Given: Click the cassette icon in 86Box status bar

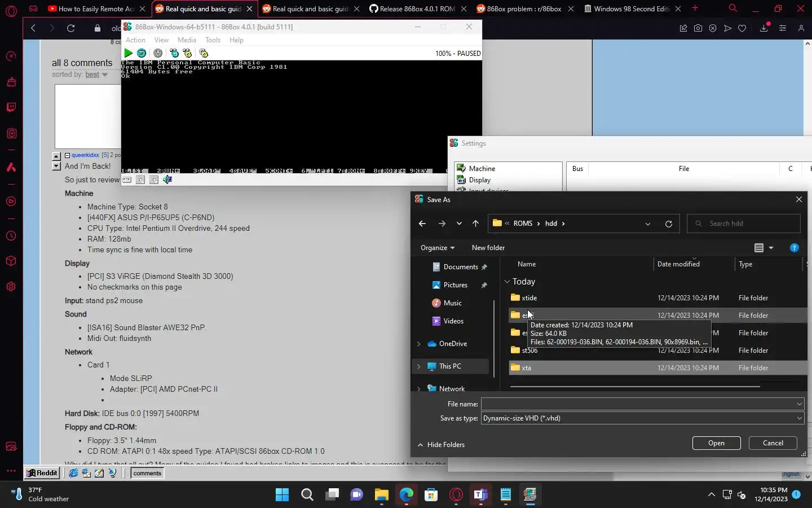Looking at the screenshot, I should coord(127,179).
